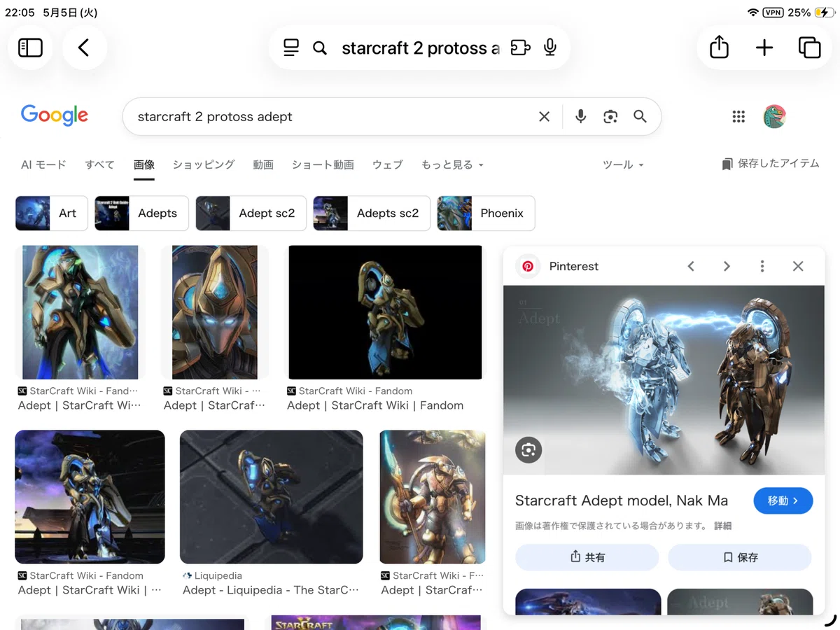Screen dimensions: 840x630
Task: Open the 詳細 copyright details link
Action: (x=722, y=526)
